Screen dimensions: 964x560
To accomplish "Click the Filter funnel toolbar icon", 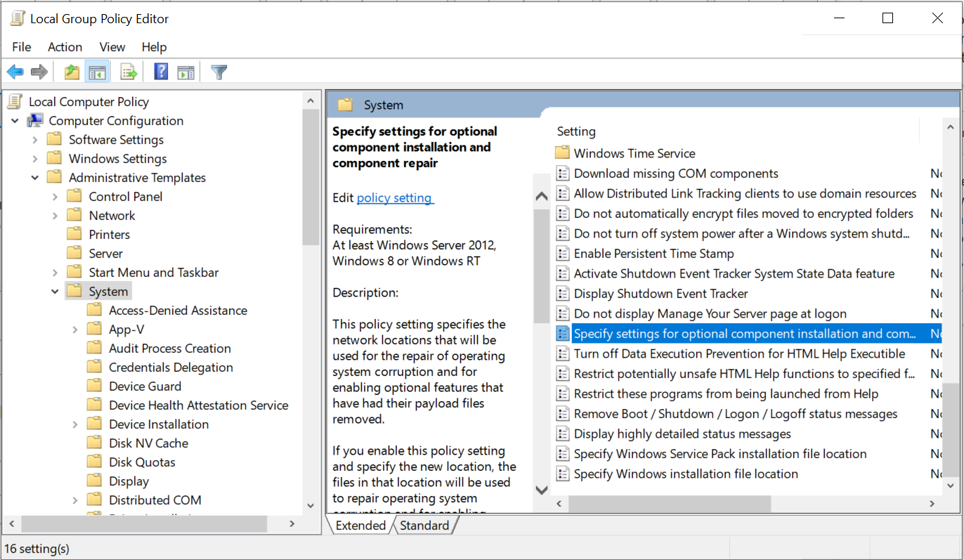I will (x=219, y=72).
